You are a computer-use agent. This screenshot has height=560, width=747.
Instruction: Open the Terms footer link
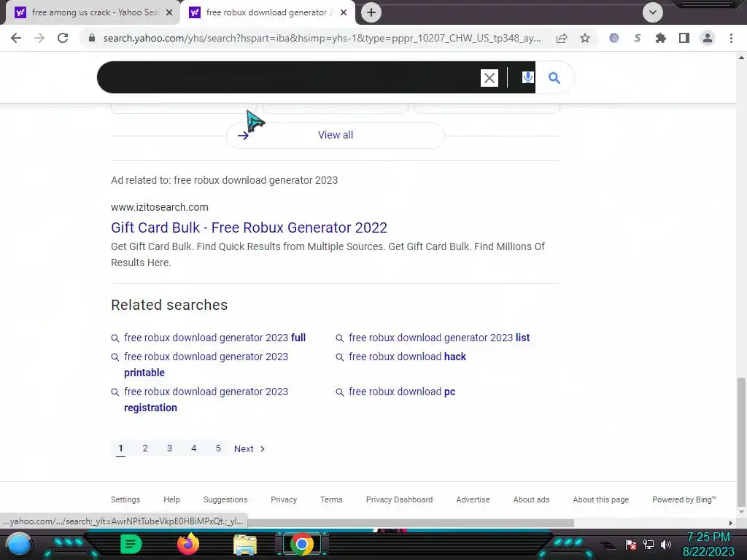click(x=331, y=499)
